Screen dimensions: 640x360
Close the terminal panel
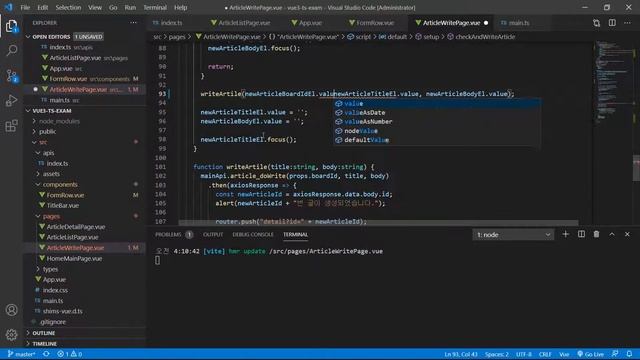click(x=627, y=234)
